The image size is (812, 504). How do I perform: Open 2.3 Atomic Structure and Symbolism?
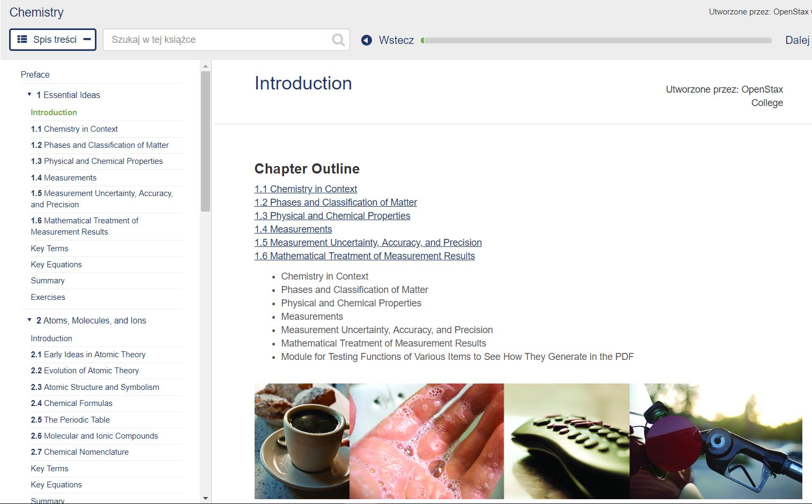tap(95, 387)
